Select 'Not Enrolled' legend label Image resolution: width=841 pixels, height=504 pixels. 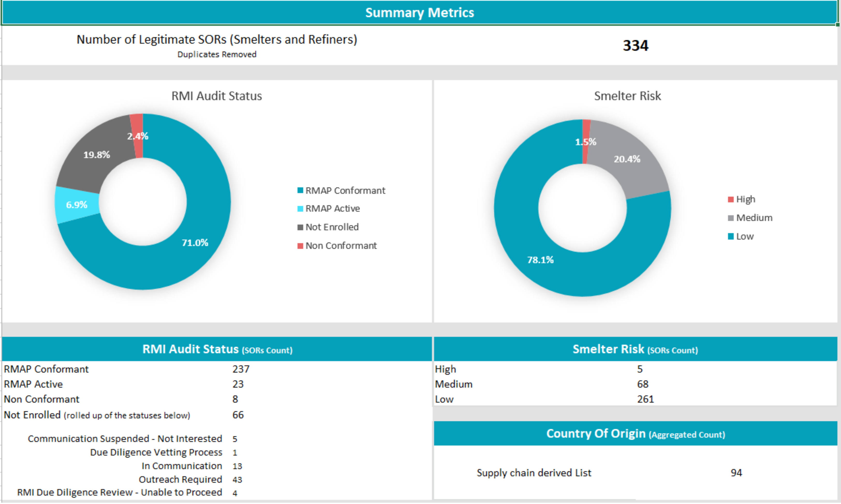coord(332,227)
